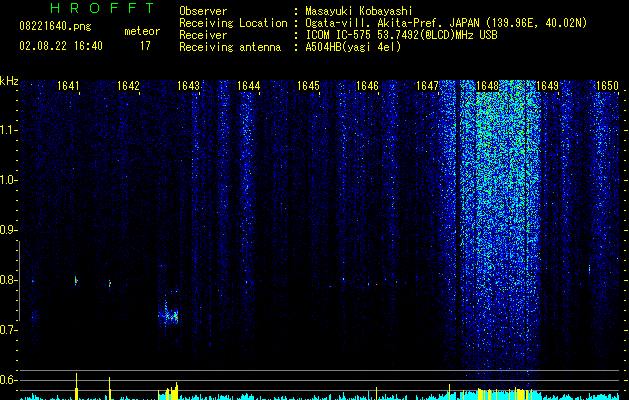Click the Receiving antenna label

coord(230,47)
